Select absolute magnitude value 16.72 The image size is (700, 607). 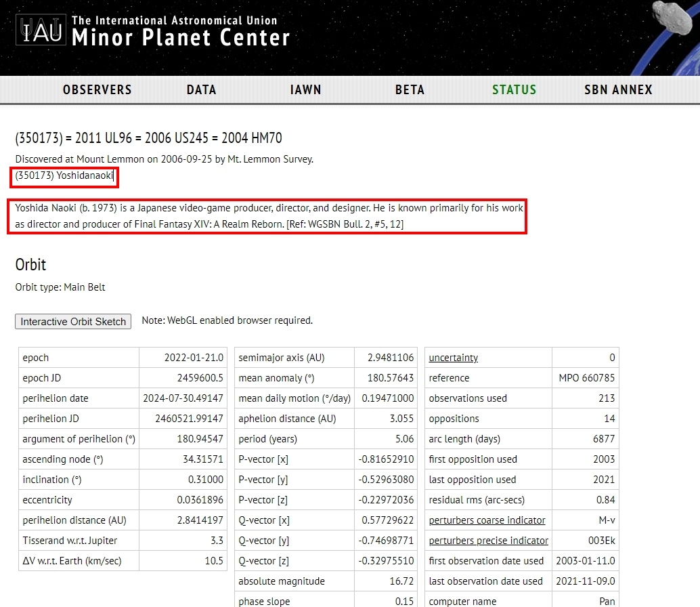(401, 581)
